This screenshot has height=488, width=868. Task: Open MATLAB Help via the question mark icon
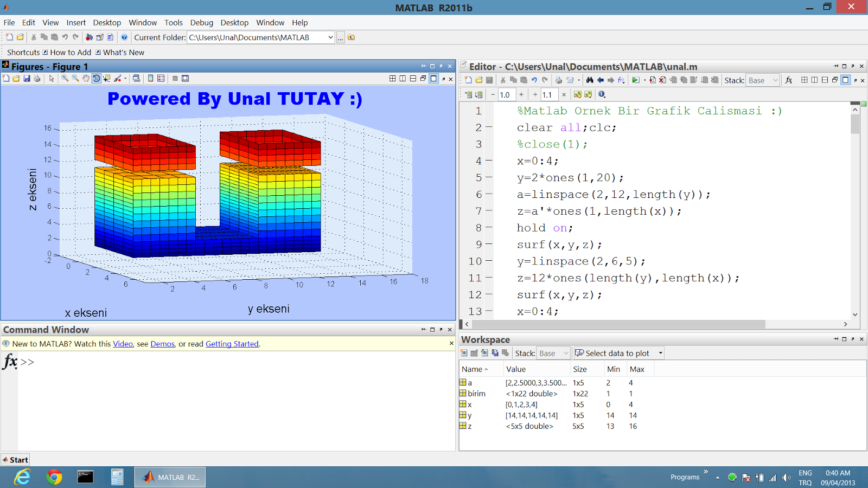tap(124, 37)
